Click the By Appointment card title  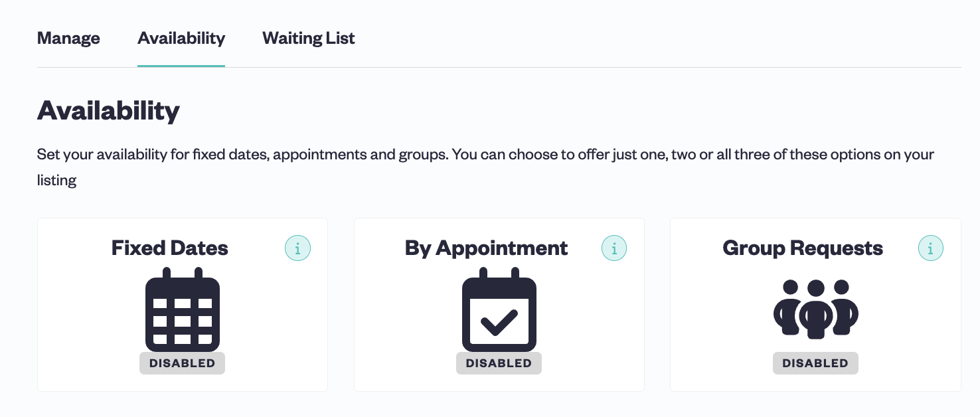coord(486,248)
